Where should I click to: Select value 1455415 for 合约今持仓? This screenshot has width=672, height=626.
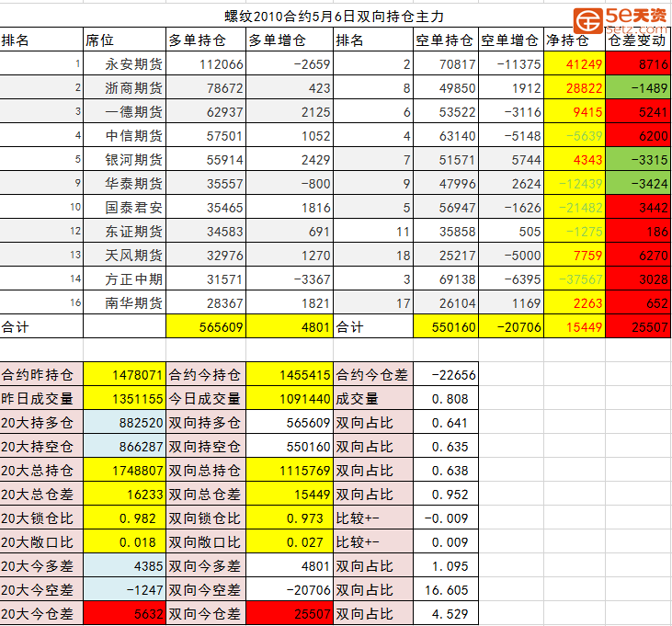(290, 375)
